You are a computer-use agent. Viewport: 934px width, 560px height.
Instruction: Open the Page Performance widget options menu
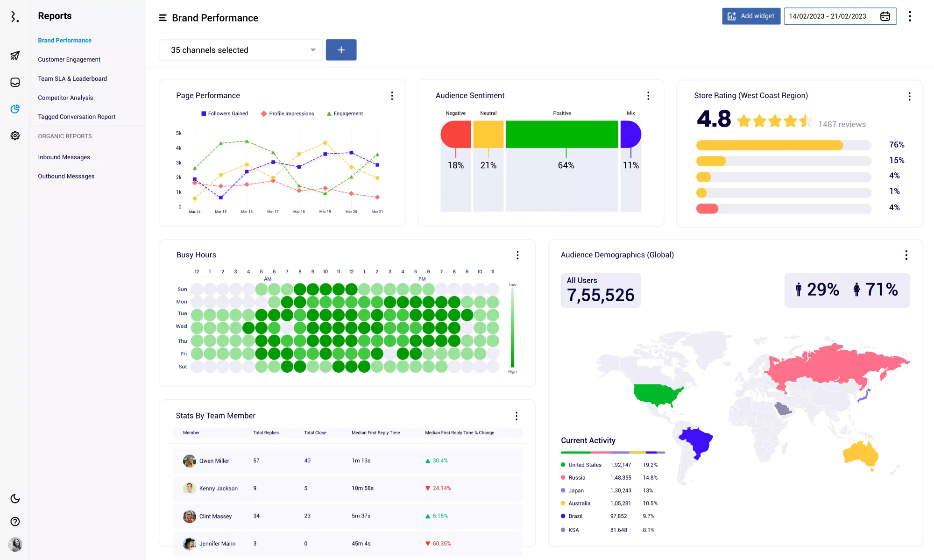pyautogui.click(x=392, y=96)
